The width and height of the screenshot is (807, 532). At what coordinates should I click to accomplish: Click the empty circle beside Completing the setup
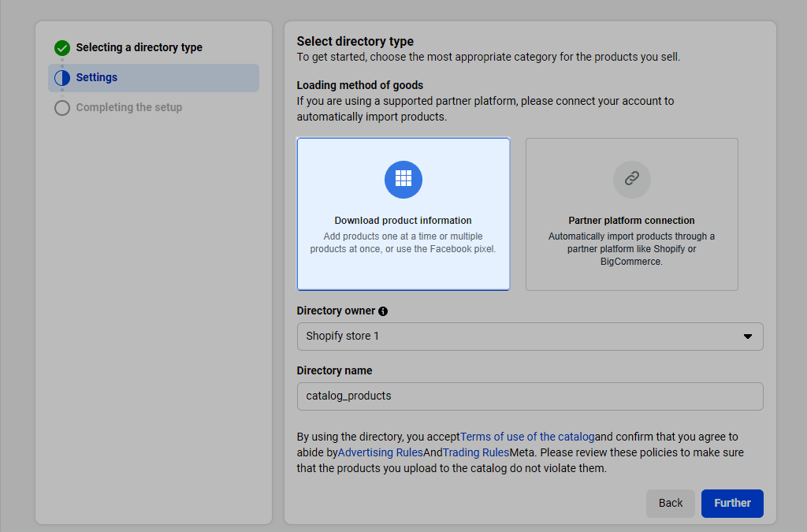point(62,108)
